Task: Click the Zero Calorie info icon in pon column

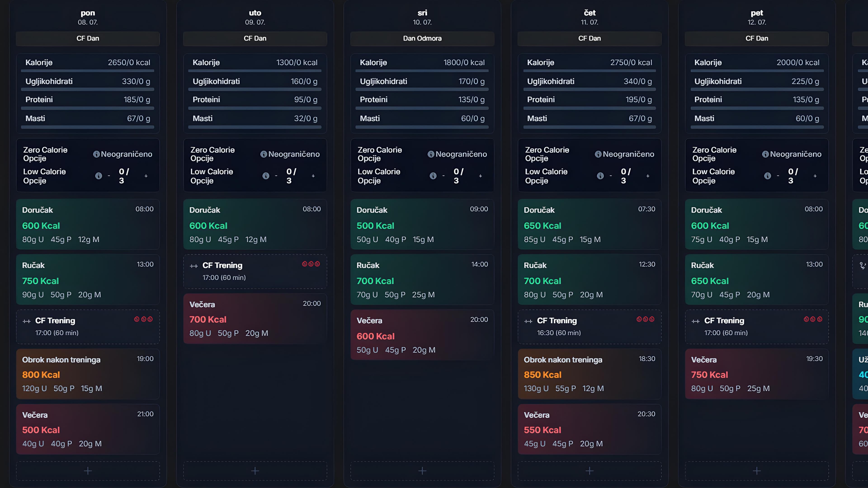Action: pos(96,154)
